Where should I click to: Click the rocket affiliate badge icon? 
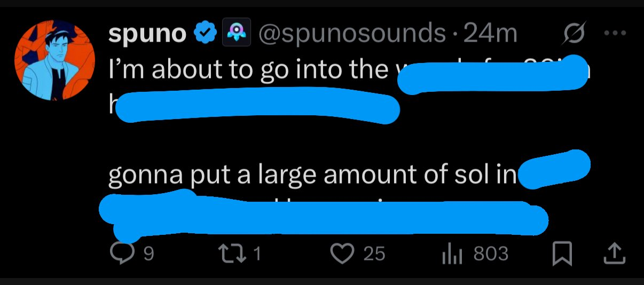(233, 35)
